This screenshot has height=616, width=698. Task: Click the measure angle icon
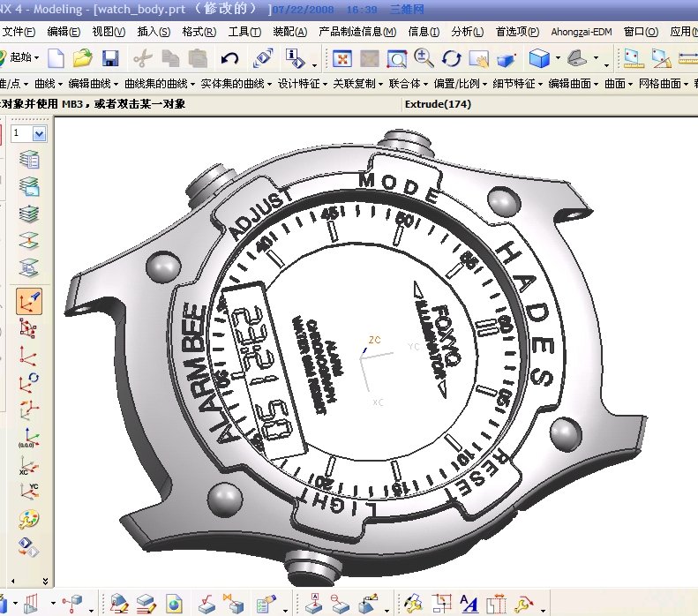661,58
